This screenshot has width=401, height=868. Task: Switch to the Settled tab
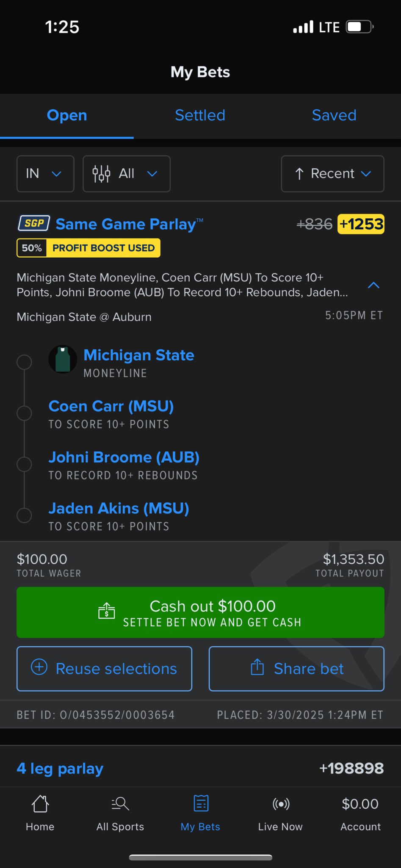click(x=200, y=115)
